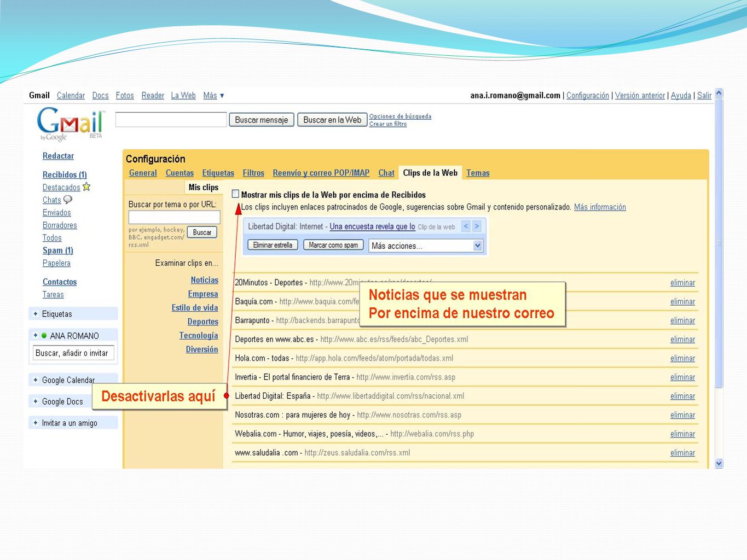Click scrollbar down arrow at bottom right
This screenshot has height=560, width=747.
tap(719, 463)
